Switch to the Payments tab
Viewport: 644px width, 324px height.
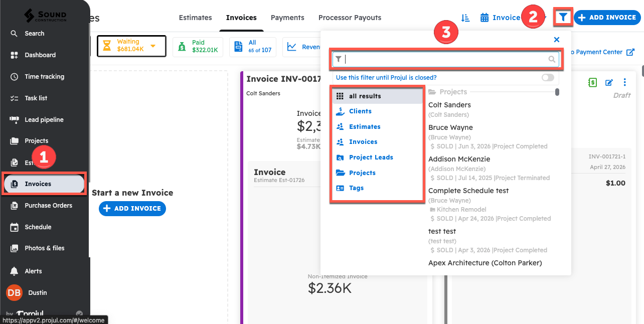point(287,18)
